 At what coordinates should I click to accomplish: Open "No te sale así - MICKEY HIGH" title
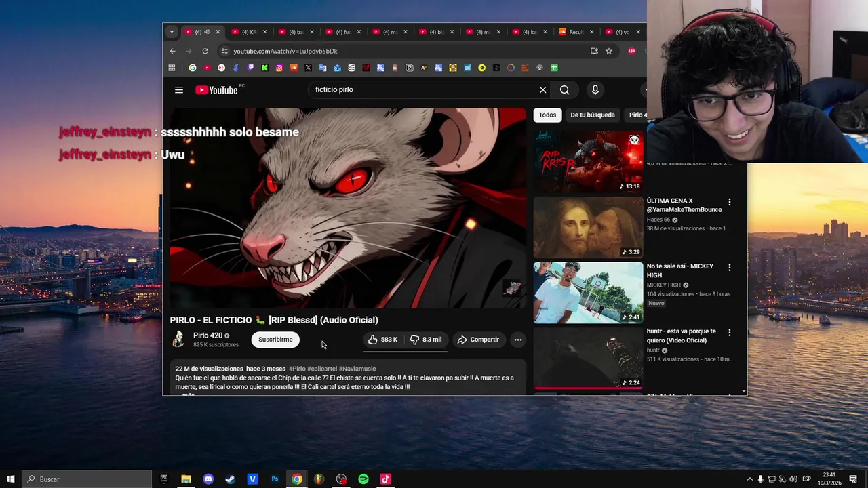(x=680, y=271)
